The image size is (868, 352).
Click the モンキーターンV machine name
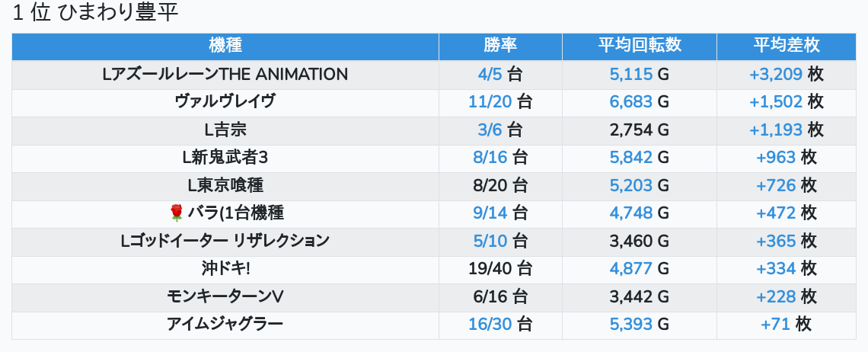225,296
